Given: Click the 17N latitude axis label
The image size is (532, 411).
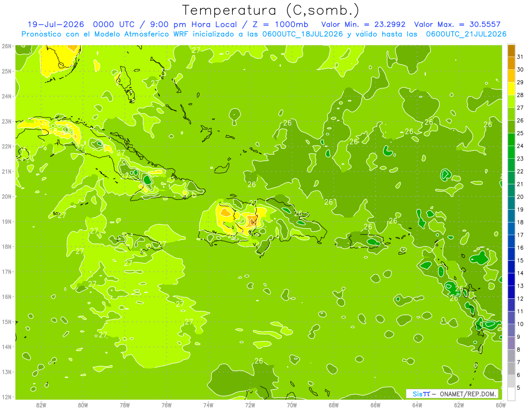Looking at the screenshot, I should [6, 271].
